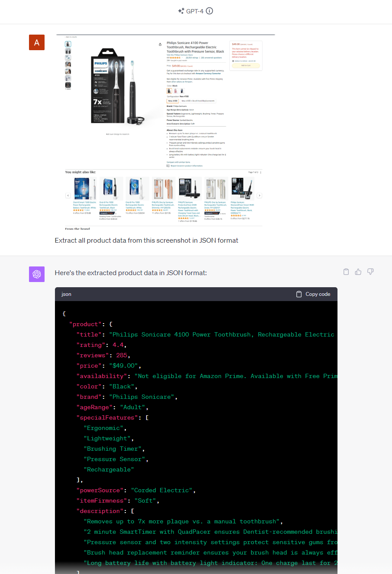The height and width of the screenshot is (574, 392).
Task: Select the video thumbnail in the product gallery
Action: [68, 85]
